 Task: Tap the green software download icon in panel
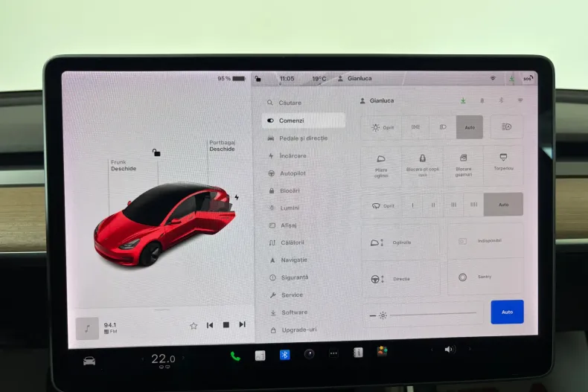point(463,100)
